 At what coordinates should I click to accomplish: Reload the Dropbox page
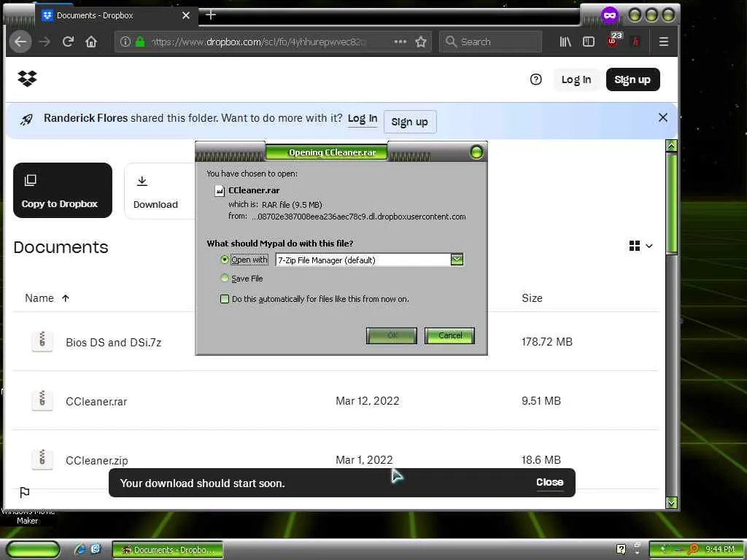pos(68,42)
